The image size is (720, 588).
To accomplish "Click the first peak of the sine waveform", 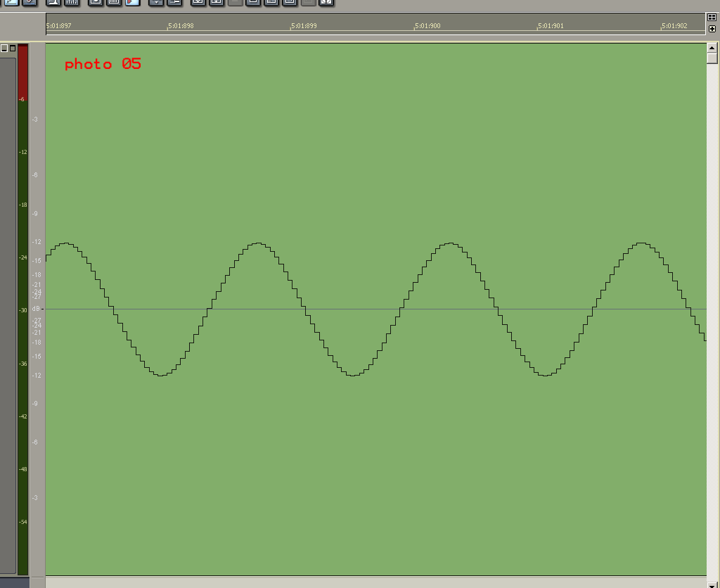I will point(67,243).
